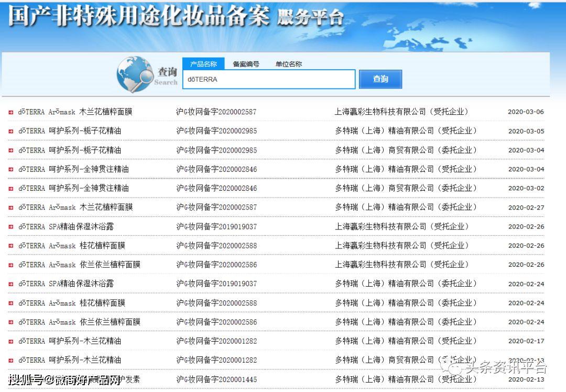Click the date 2020-03-06
The width and height of the screenshot is (566, 392).
tap(526, 112)
